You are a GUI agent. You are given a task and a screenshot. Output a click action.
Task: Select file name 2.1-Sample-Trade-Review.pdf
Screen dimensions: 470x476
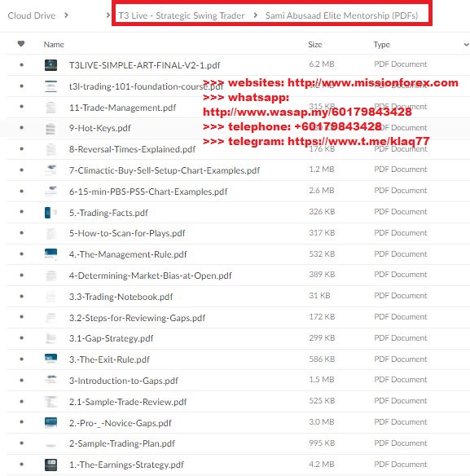coord(128,402)
